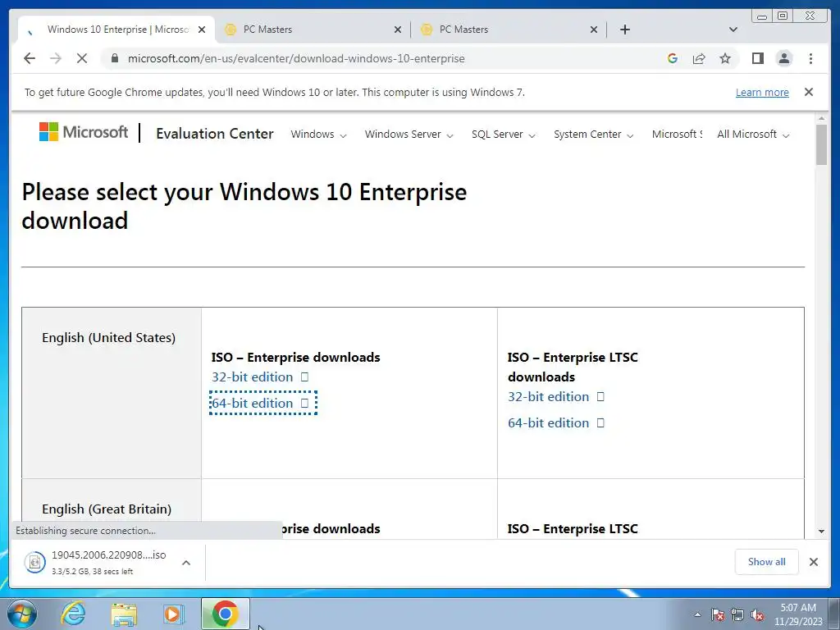The width and height of the screenshot is (840, 630).
Task: Bookmark this page with the star
Action: pyautogui.click(x=725, y=58)
